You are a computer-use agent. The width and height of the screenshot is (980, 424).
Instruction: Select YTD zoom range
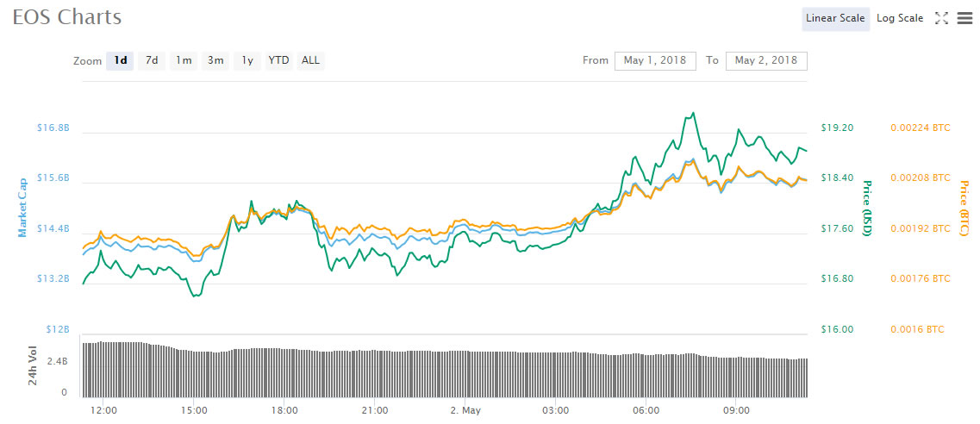278,60
